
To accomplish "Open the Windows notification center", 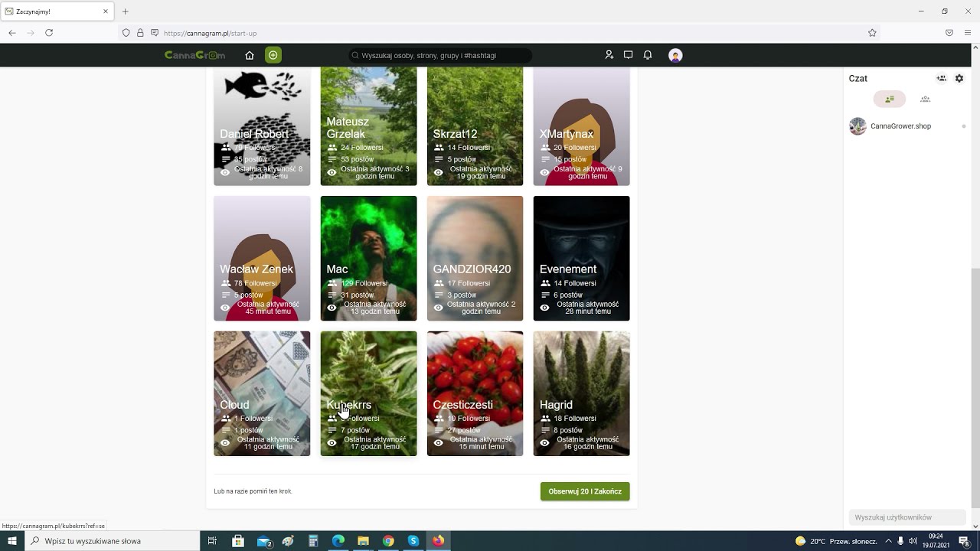I will [965, 541].
